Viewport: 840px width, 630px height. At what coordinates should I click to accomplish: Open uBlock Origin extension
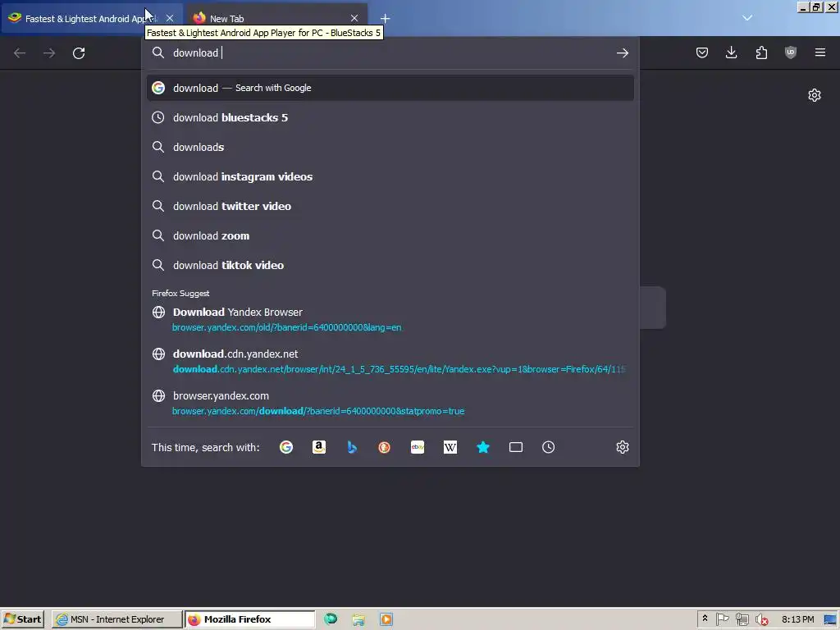(791, 52)
